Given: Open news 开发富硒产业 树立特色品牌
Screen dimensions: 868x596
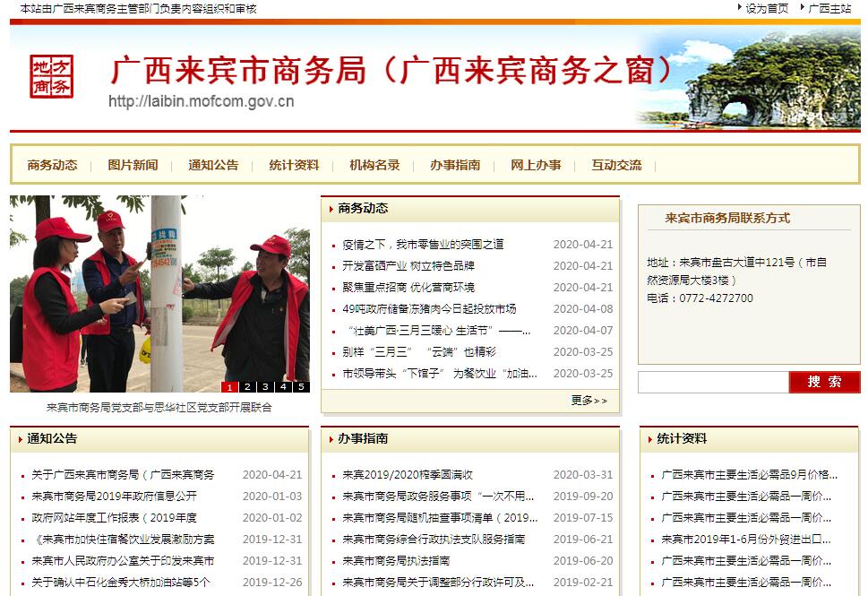Looking at the screenshot, I should coord(408,266).
